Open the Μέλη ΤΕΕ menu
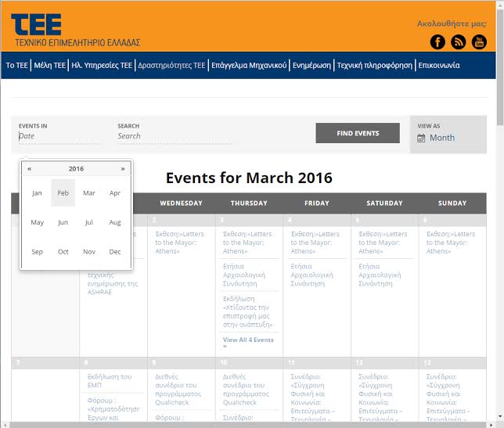 pyautogui.click(x=49, y=66)
